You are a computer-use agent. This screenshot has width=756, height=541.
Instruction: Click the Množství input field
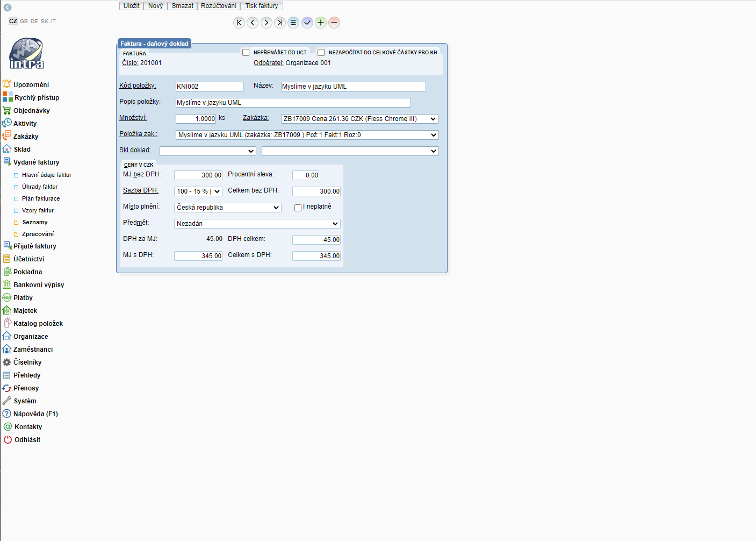pyautogui.click(x=196, y=119)
